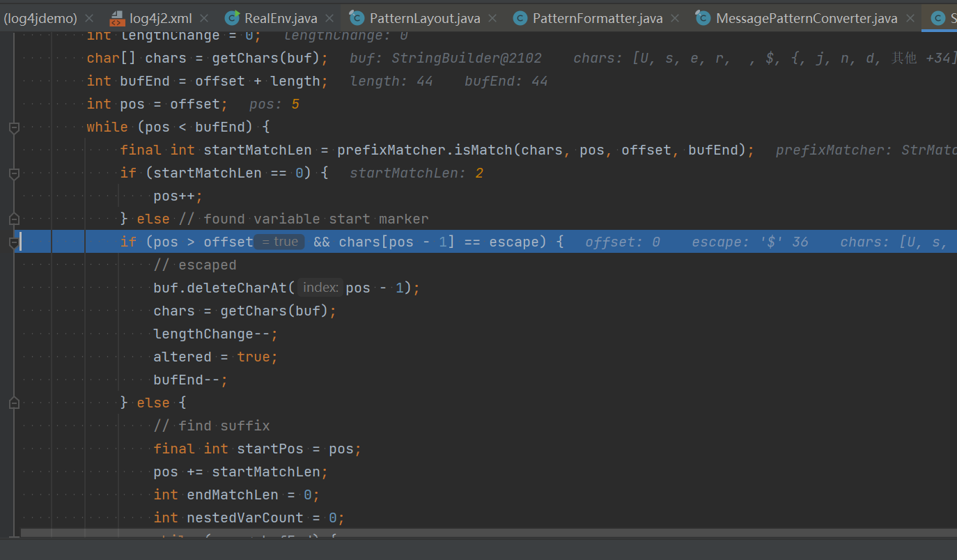Screen dimensions: 957x560
Task: Click the 'bufEnd--;' statement
Action: point(191,380)
